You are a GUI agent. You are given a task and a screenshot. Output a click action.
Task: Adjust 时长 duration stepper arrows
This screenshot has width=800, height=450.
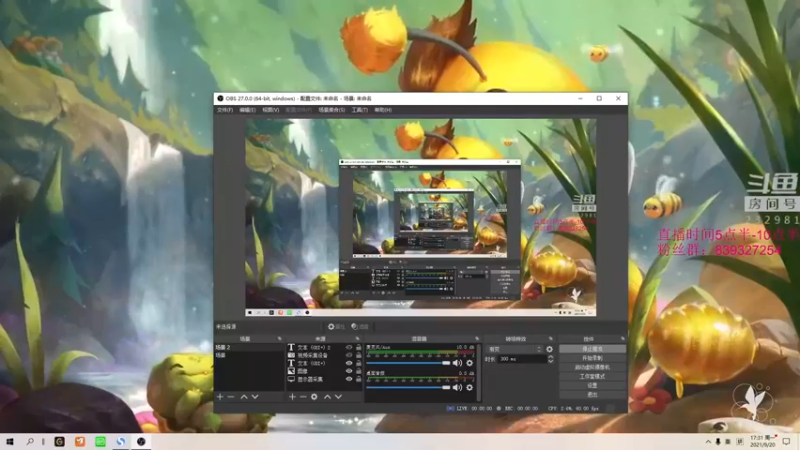(551, 359)
